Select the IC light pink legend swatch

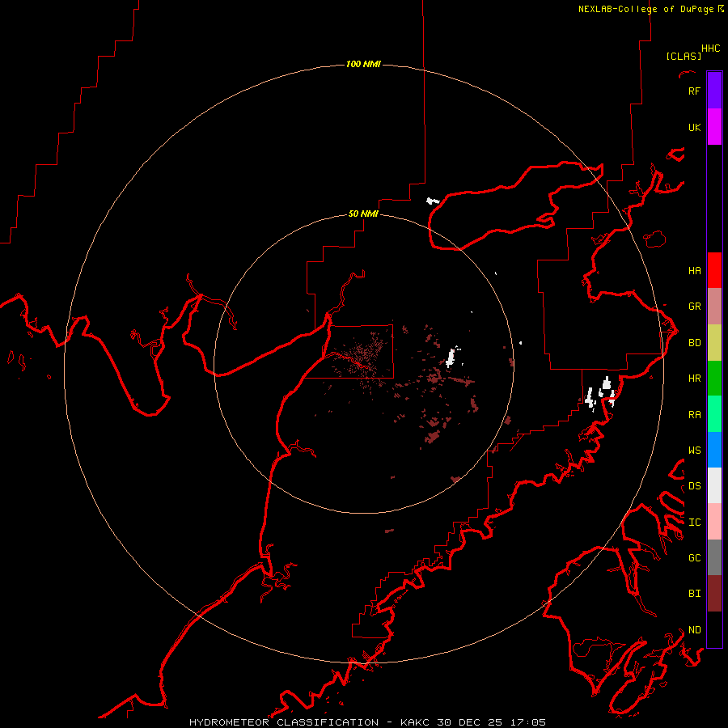tap(714, 522)
